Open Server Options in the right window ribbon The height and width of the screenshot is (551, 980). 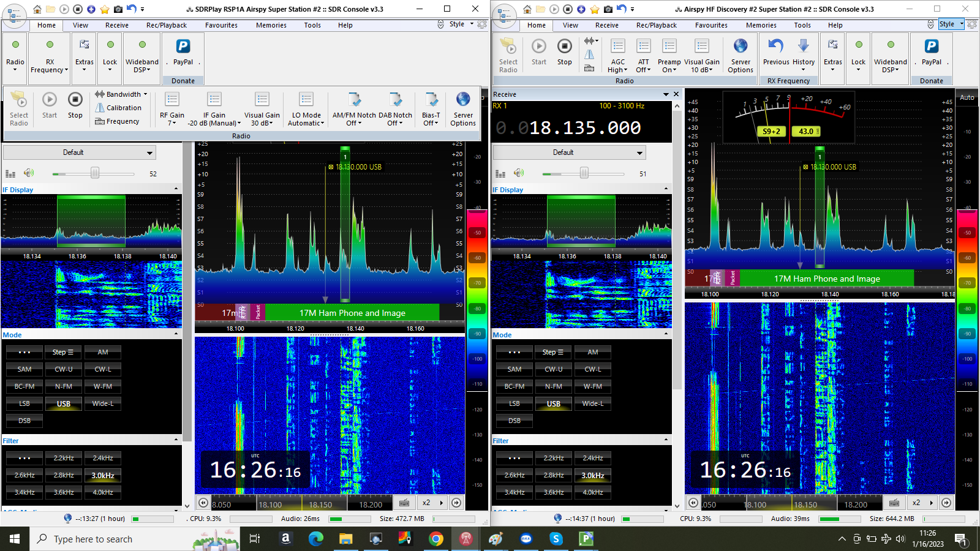coord(741,47)
